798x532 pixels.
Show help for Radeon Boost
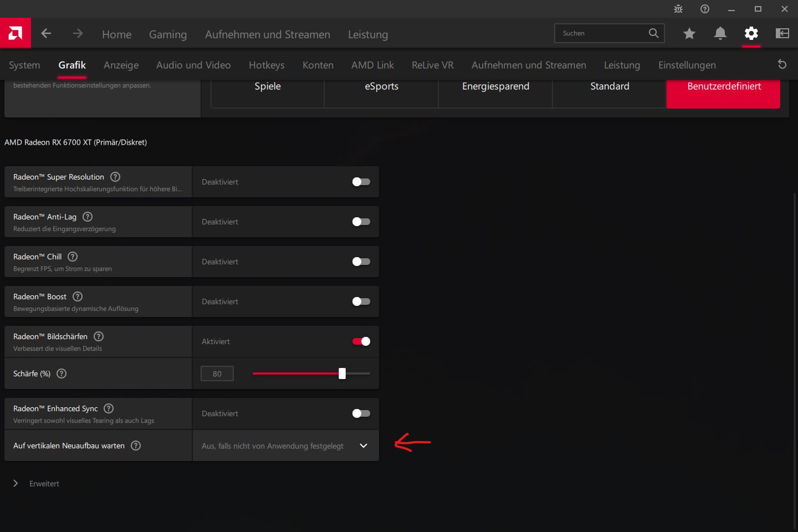78,296
